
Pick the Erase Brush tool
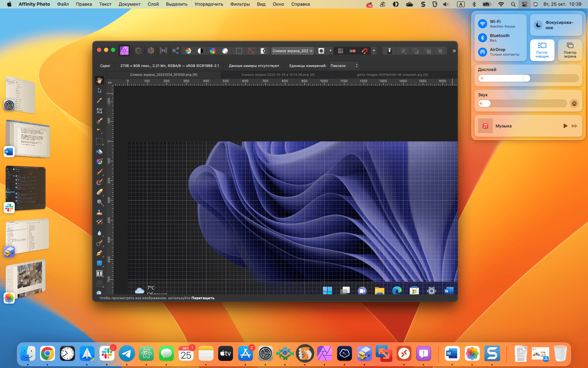[99, 192]
